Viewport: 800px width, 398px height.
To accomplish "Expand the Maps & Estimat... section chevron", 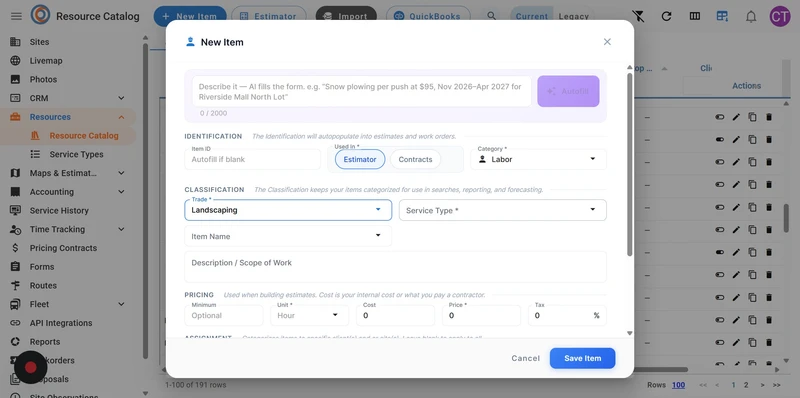I will coord(121,173).
